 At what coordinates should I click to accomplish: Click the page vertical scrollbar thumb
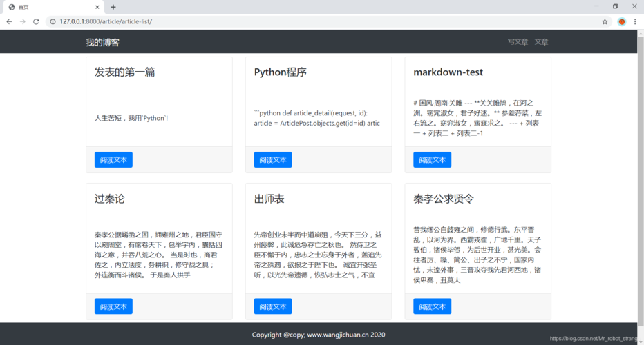click(641, 182)
